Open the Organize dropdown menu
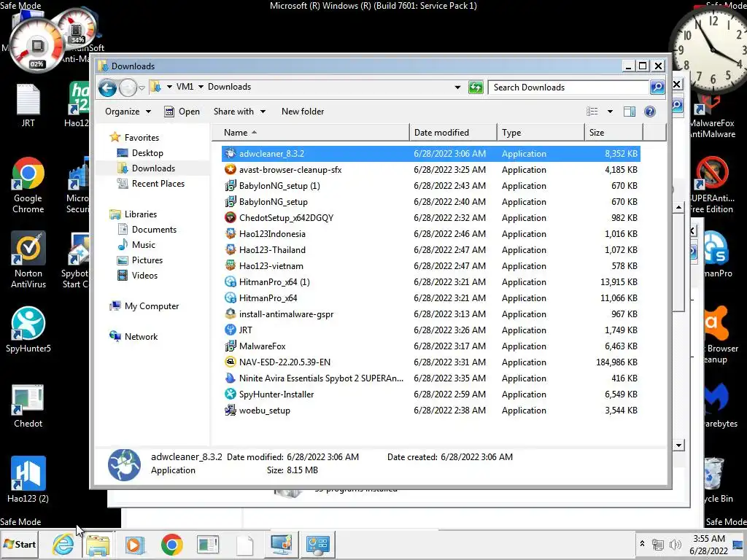Image resolution: width=747 pixels, height=560 pixels. 128,112
